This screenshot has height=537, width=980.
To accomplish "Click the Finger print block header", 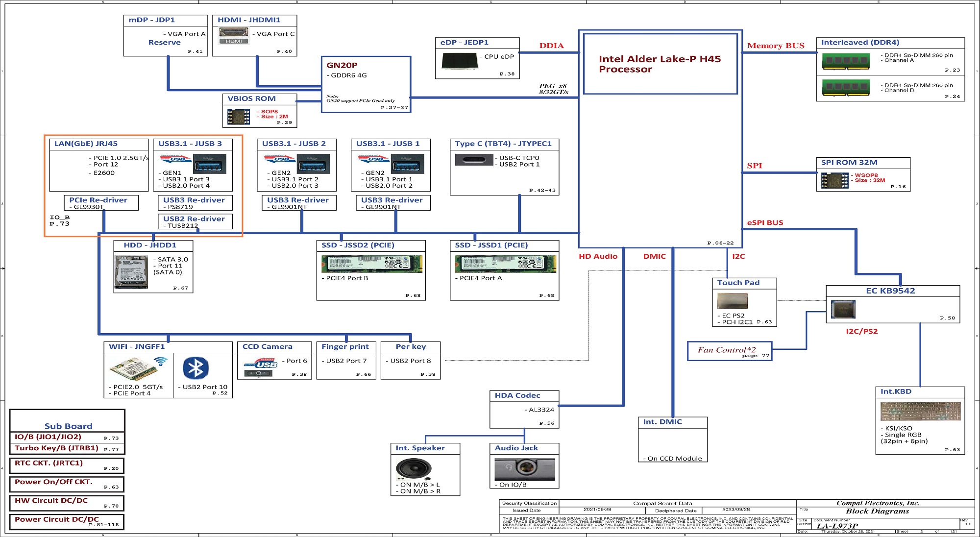I will click(346, 347).
